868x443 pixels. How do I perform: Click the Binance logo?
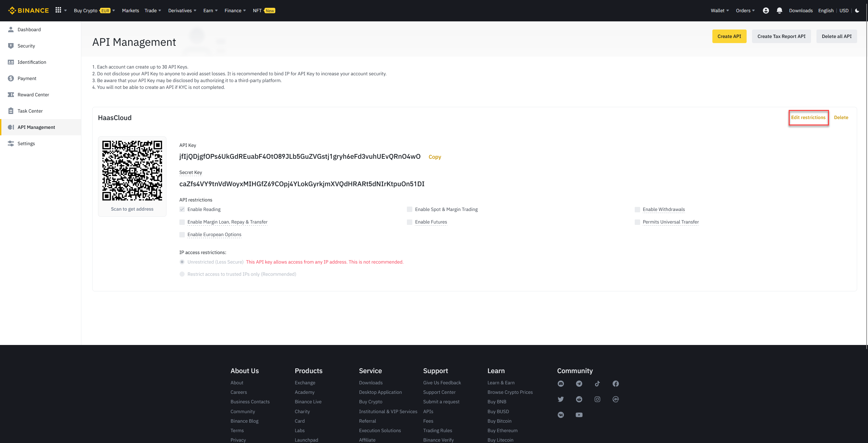(28, 11)
